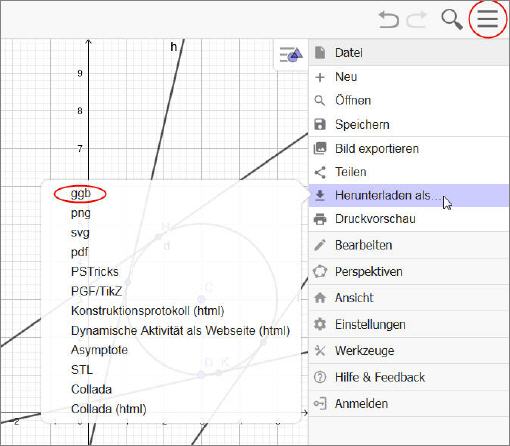
Task: Click the redo arrow icon
Action: pyautogui.click(x=417, y=19)
